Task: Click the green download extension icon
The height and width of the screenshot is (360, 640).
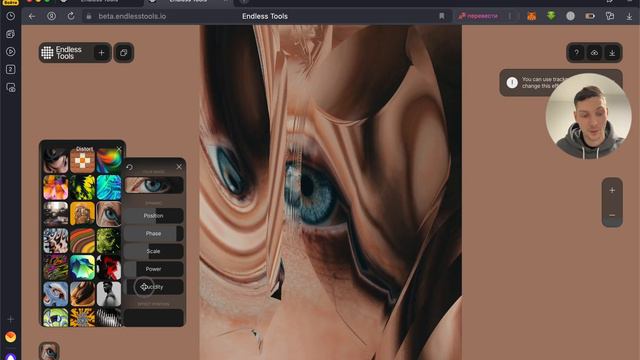Action: click(x=551, y=16)
